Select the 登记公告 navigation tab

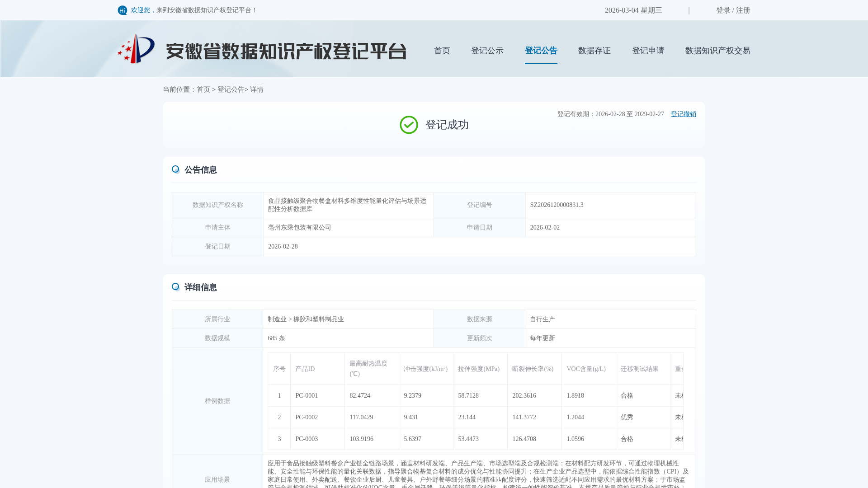click(x=541, y=51)
